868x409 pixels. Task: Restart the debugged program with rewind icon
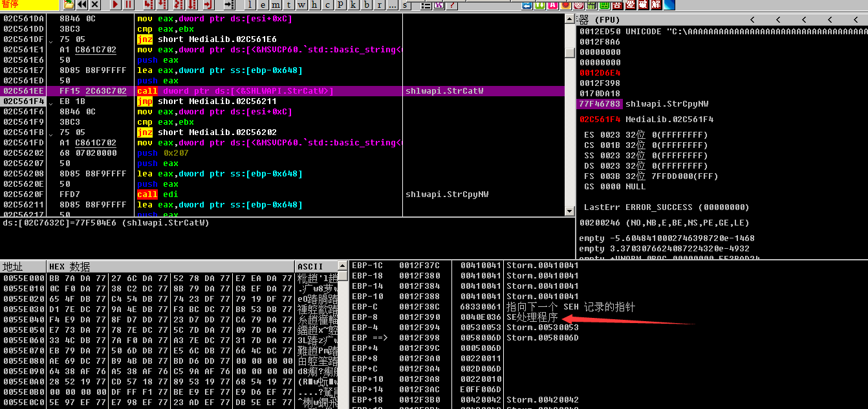[x=82, y=5]
